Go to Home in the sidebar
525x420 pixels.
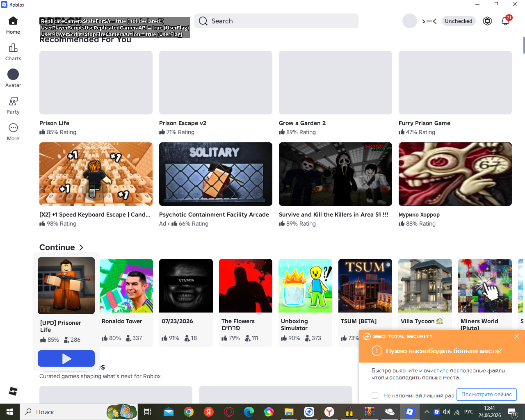point(13,25)
